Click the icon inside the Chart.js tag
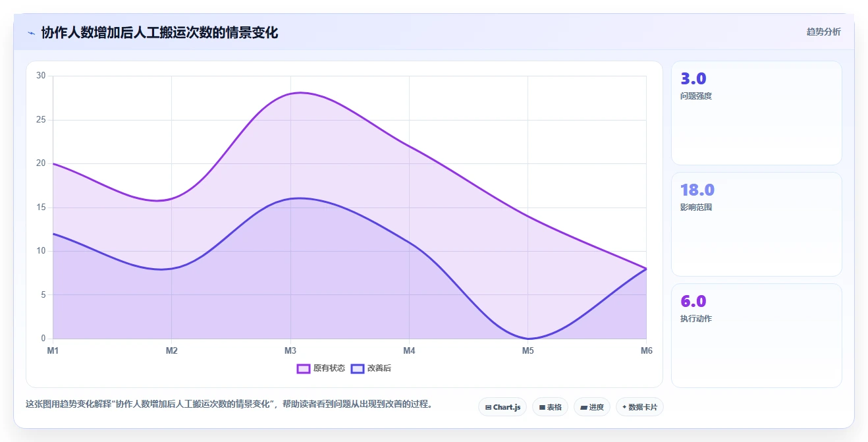 coord(488,407)
